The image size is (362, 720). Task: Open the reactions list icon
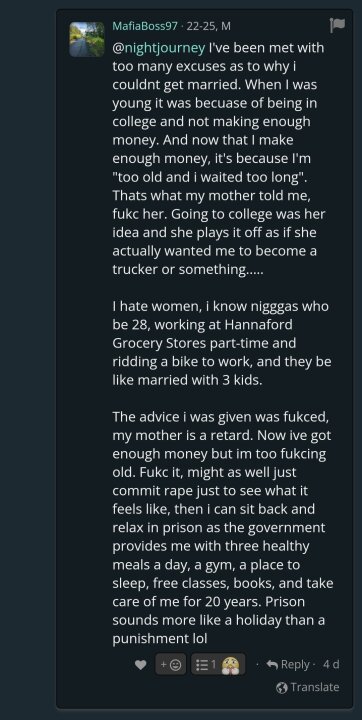[202, 664]
